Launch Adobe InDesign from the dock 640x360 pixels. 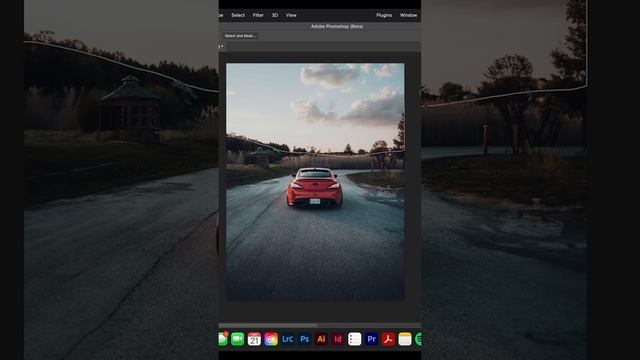point(338,339)
